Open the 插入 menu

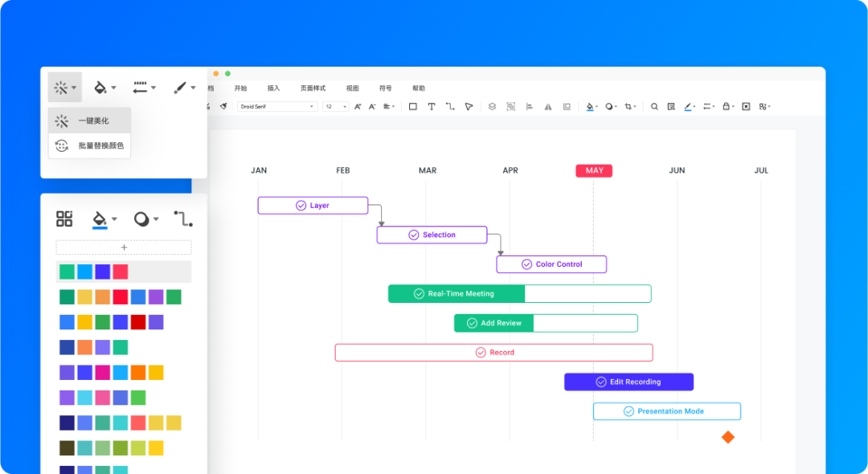click(273, 88)
